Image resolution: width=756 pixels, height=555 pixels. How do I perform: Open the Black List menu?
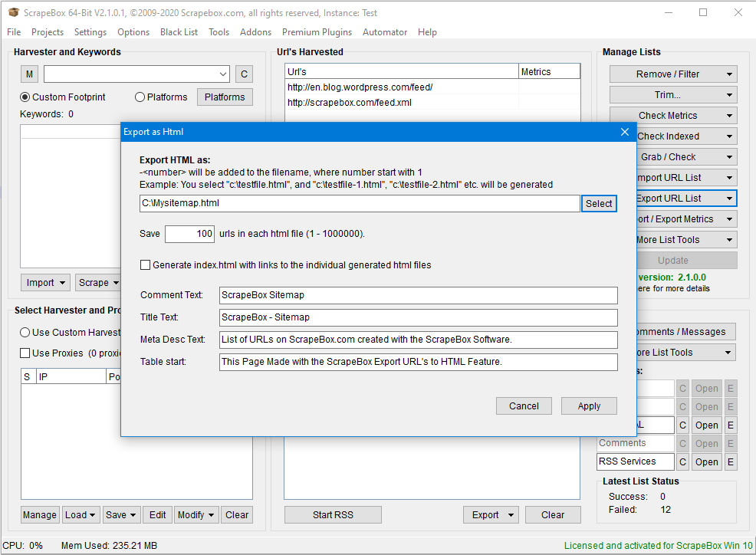[179, 32]
